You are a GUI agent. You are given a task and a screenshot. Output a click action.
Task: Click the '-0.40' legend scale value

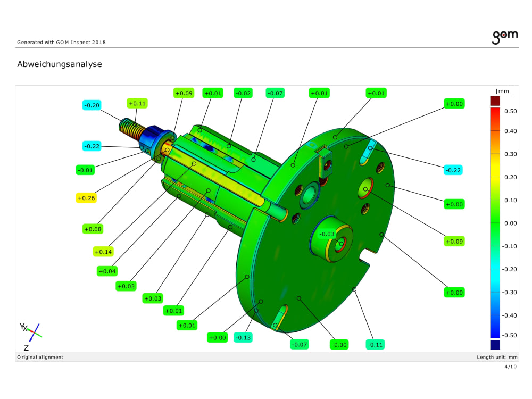click(509, 315)
